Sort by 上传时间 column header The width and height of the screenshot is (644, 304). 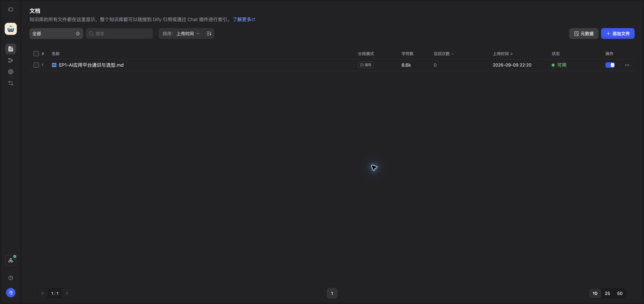click(x=503, y=54)
